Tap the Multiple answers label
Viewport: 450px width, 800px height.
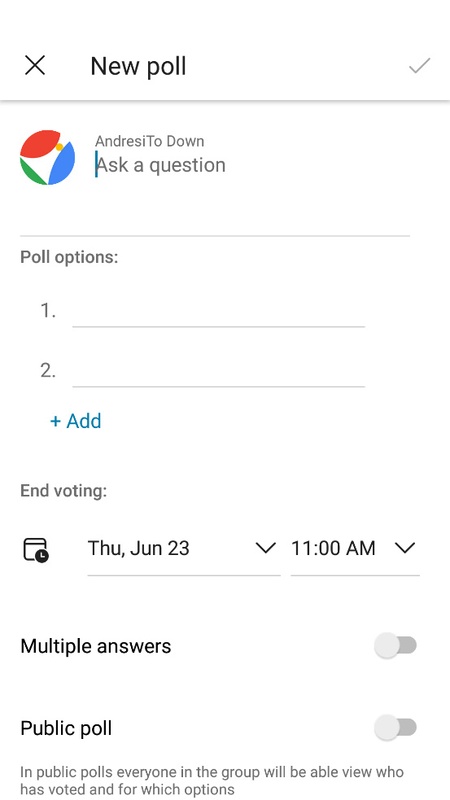click(x=96, y=646)
